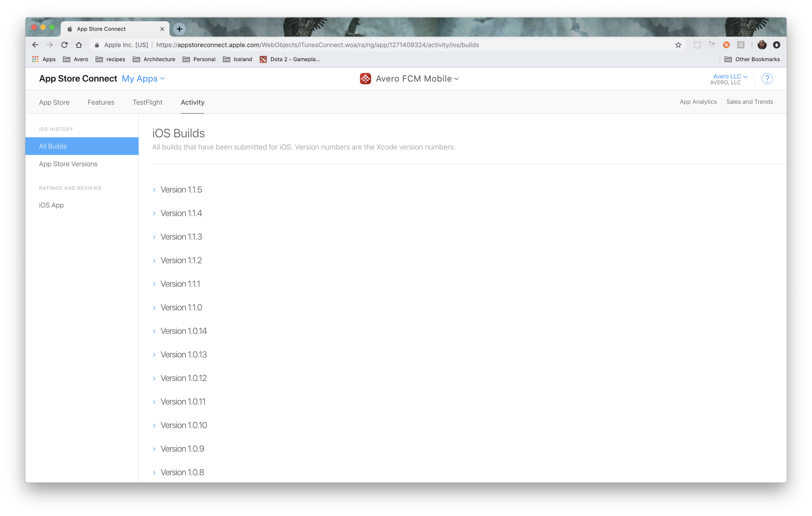The width and height of the screenshot is (812, 516).
Task: Click the Chrome profile avatar icon
Action: coord(762,45)
